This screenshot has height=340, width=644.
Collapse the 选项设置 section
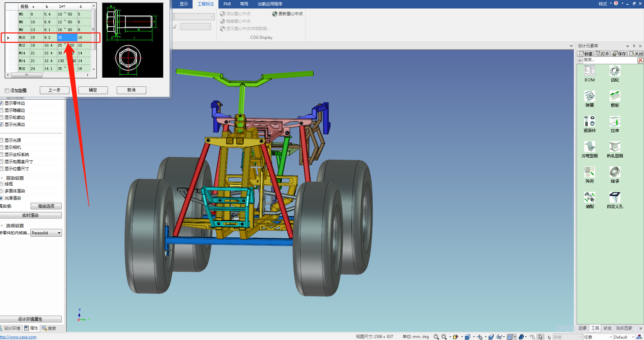(x=2, y=226)
